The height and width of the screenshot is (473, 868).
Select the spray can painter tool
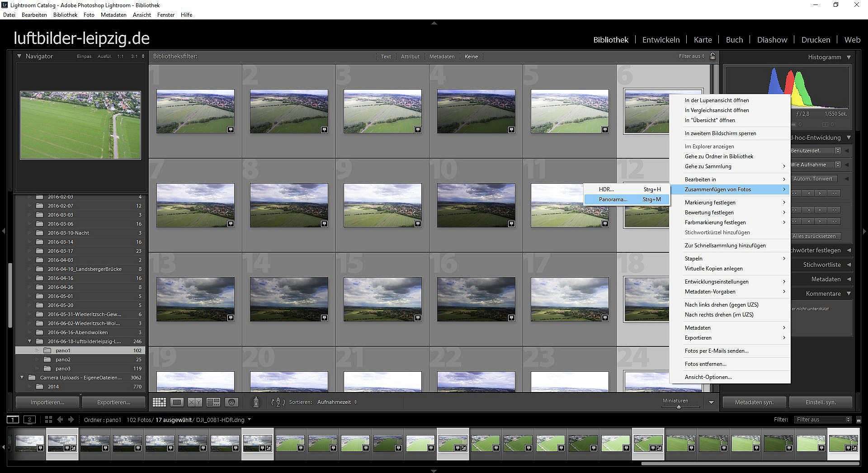(x=256, y=402)
